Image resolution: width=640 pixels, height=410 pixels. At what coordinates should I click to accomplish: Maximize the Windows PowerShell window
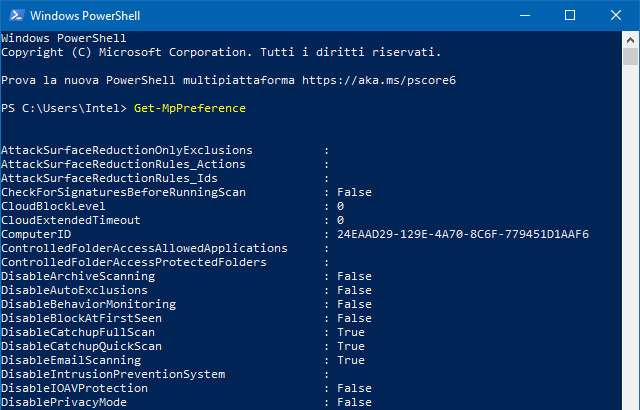tap(570, 15)
